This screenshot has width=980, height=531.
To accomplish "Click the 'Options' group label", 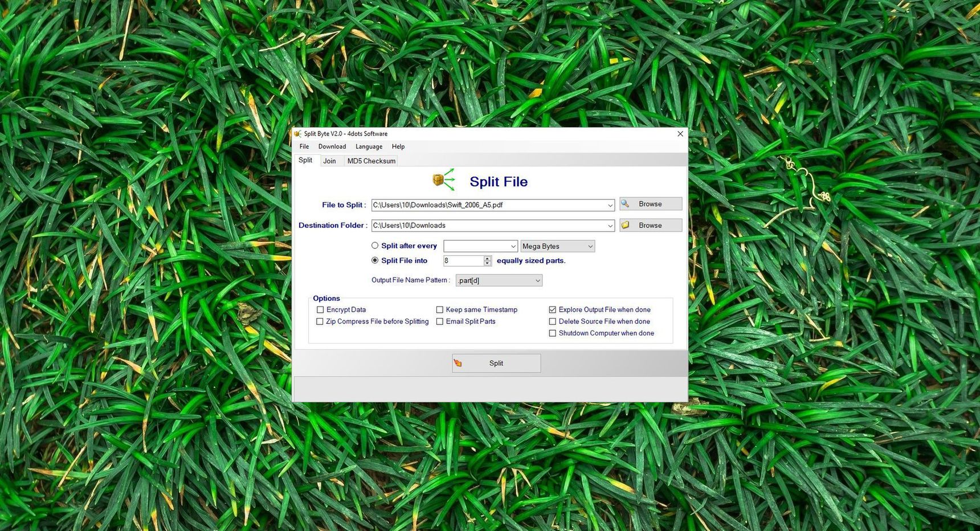I will click(x=326, y=298).
